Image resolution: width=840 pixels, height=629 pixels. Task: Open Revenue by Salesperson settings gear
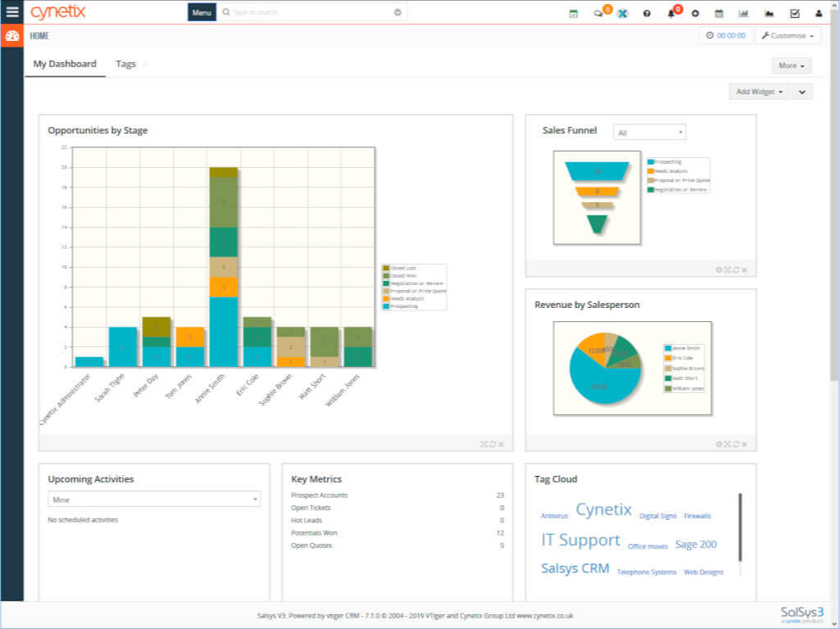(719, 445)
